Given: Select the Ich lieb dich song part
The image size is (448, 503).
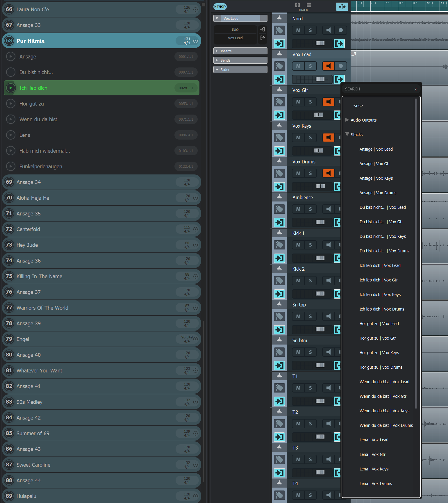Looking at the screenshot, I should click(x=101, y=88).
